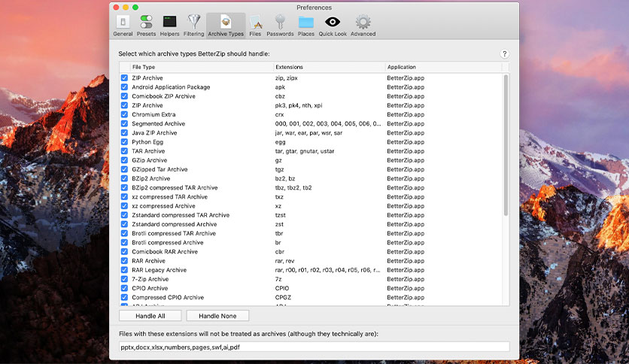The width and height of the screenshot is (629, 364).
Task: Select the Compressed CPIO Archive row
Action: [311, 298]
